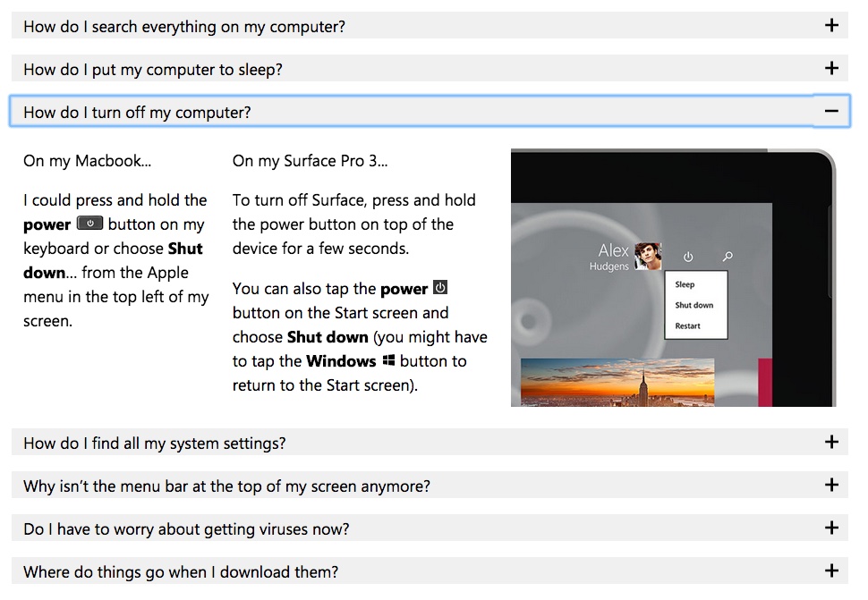Click plus icon on the sleep question row
Image resolution: width=868 pixels, height=600 pixels.
point(831,69)
